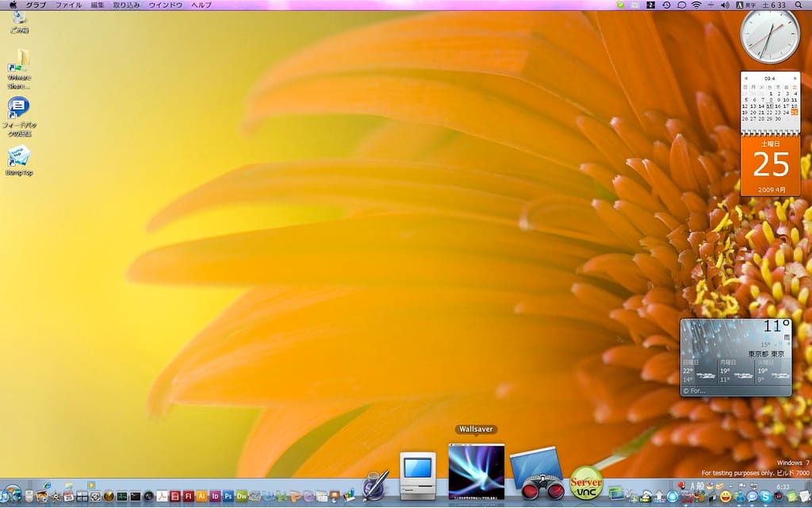The image size is (812, 508).
Task: Click the large date 25 in calendar gadget
Action: coord(771,165)
